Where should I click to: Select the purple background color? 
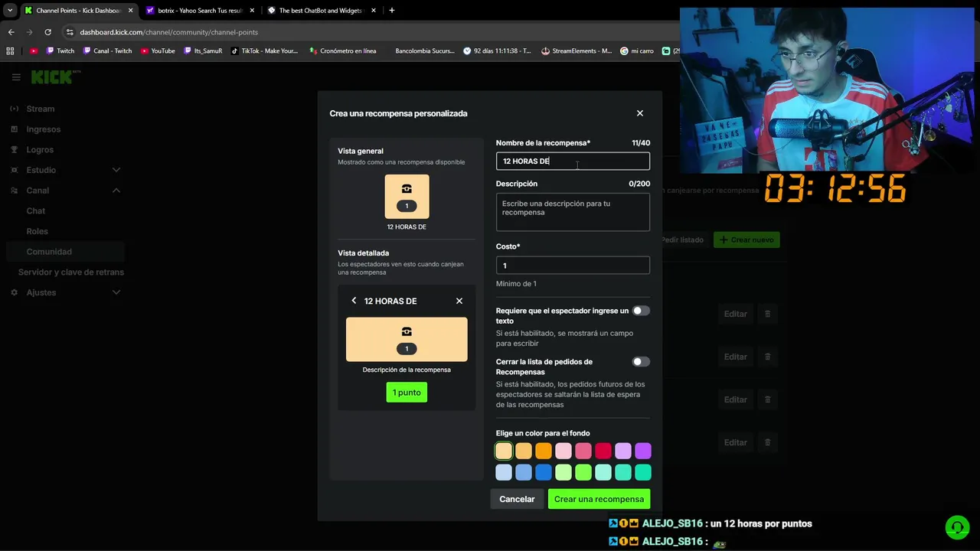[x=643, y=452]
